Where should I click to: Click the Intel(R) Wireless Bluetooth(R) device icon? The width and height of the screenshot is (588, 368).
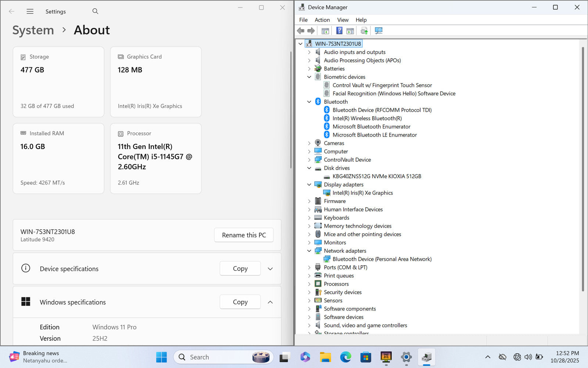point(327,118)
